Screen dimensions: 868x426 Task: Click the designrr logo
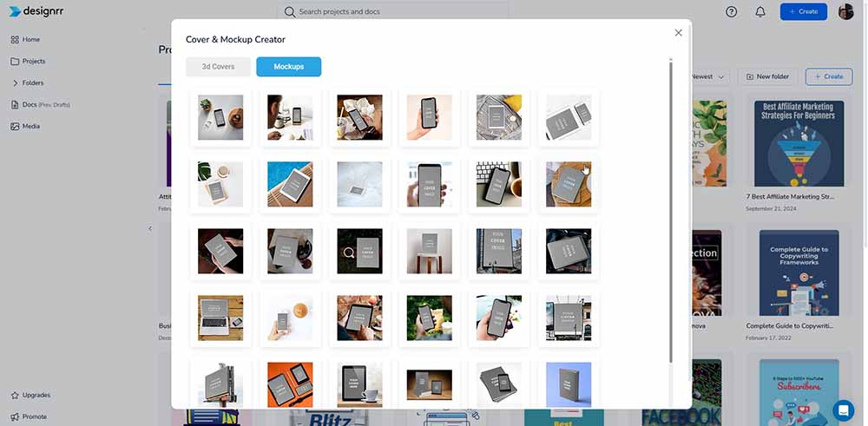click(x=36, y=11)
